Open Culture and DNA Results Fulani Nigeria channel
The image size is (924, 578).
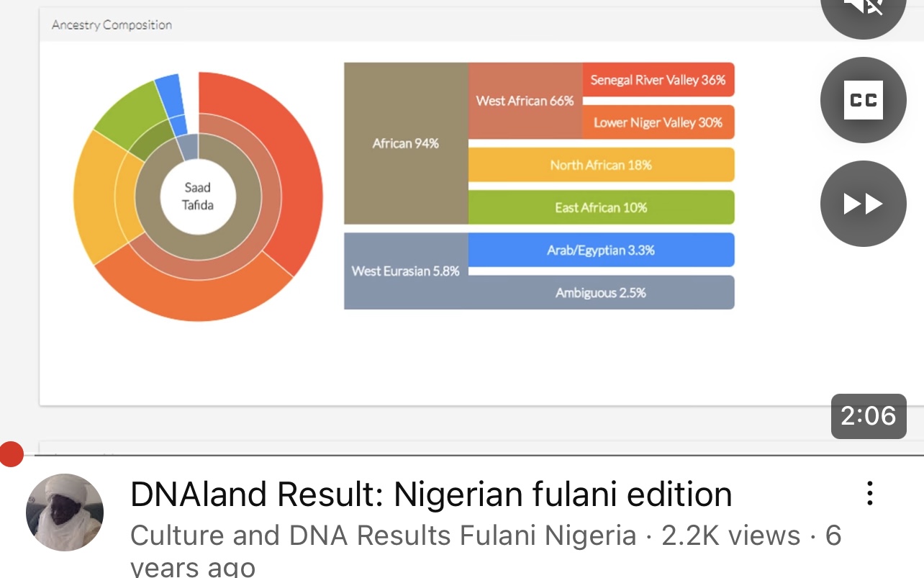coord(383,536)
